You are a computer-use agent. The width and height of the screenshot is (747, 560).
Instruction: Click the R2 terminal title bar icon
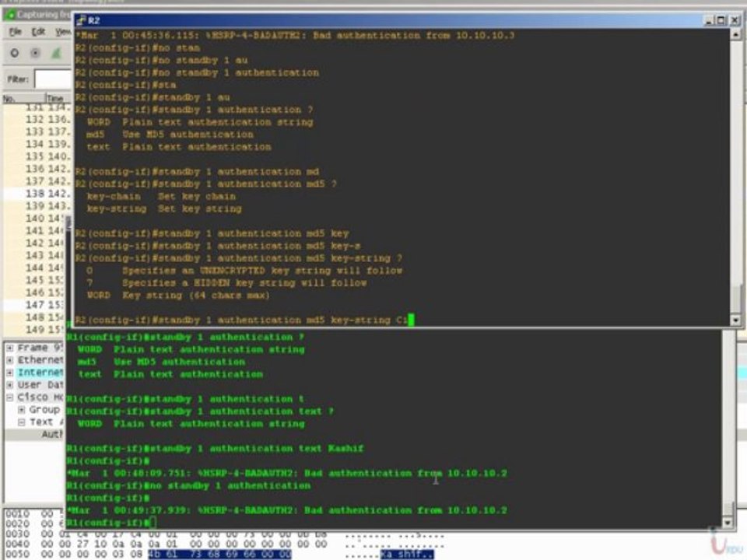pos(82,20)
